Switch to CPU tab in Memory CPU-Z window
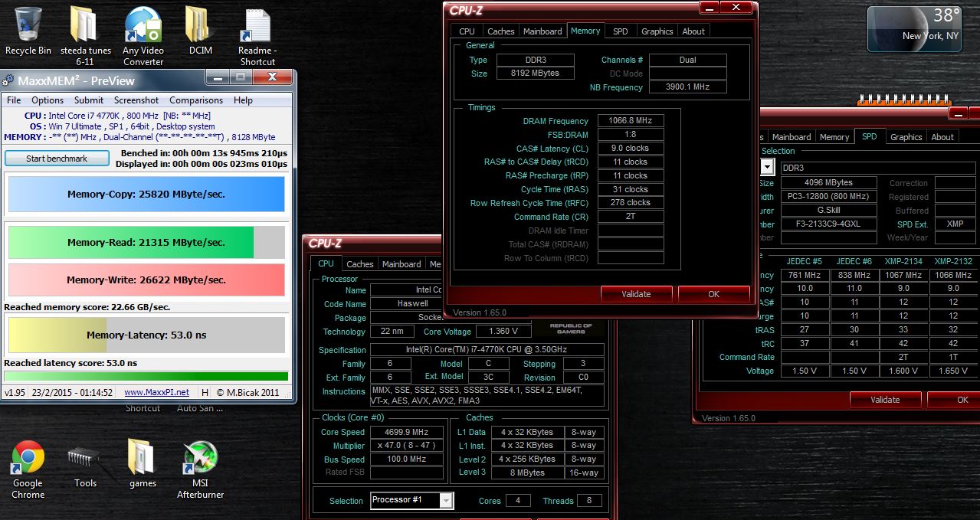Screen dimensions: 980x520 pyautogui.click(x=467, y=31)
